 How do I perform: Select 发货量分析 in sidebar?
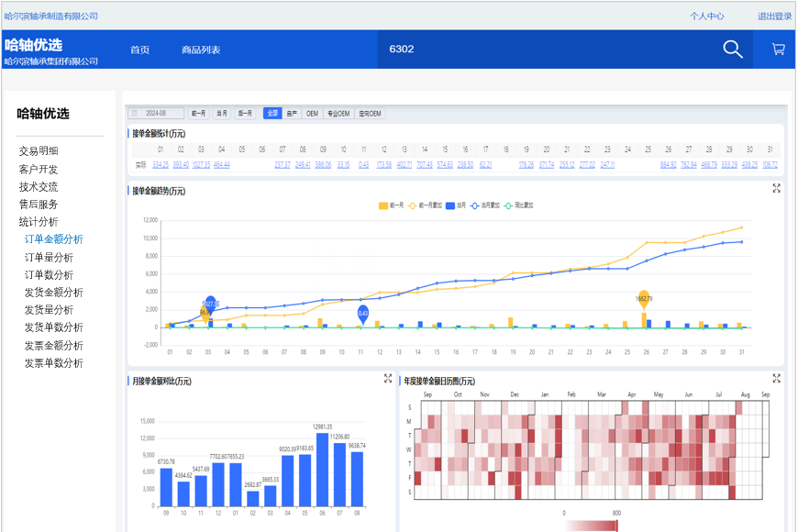[x=49, y=309]
